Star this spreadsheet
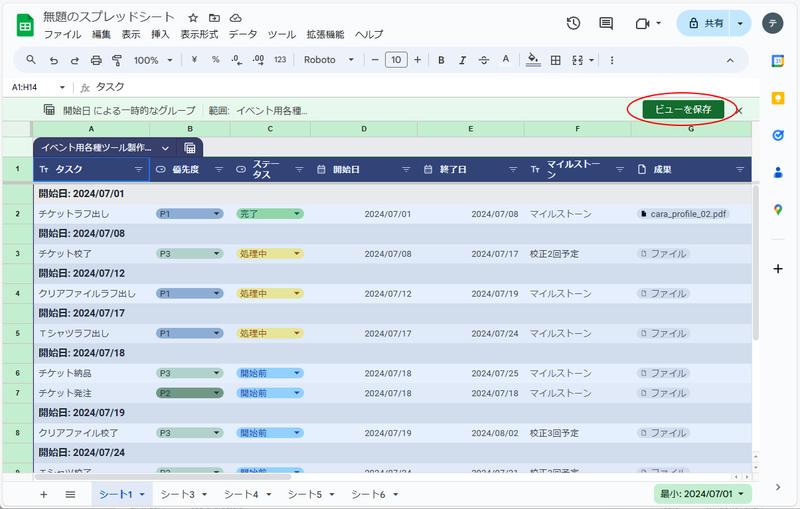 [x=192, y=18]
